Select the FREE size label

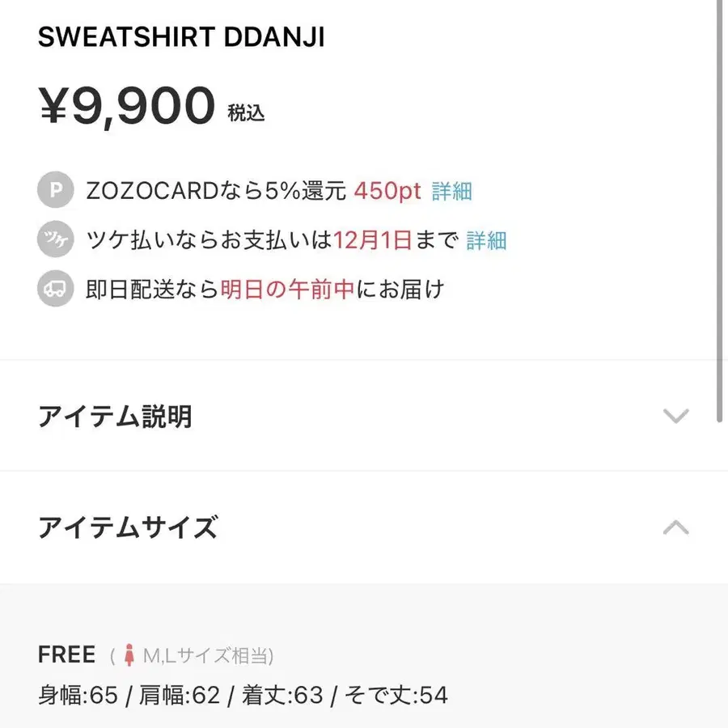point(66,655)
